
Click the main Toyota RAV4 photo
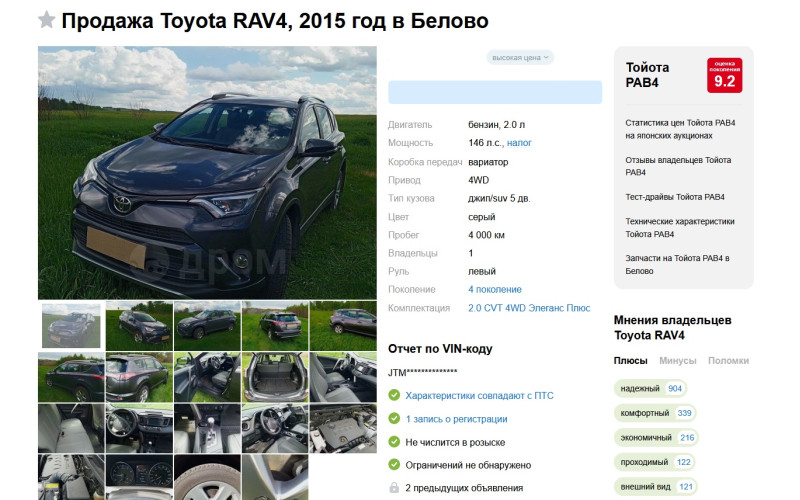207,172
